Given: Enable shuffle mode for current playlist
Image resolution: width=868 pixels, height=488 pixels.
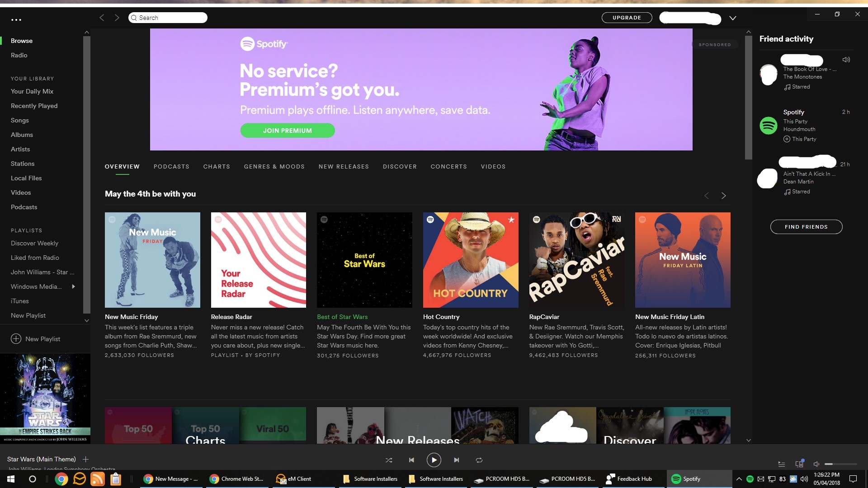Looking at the screenshot, I should coord(389,460).
